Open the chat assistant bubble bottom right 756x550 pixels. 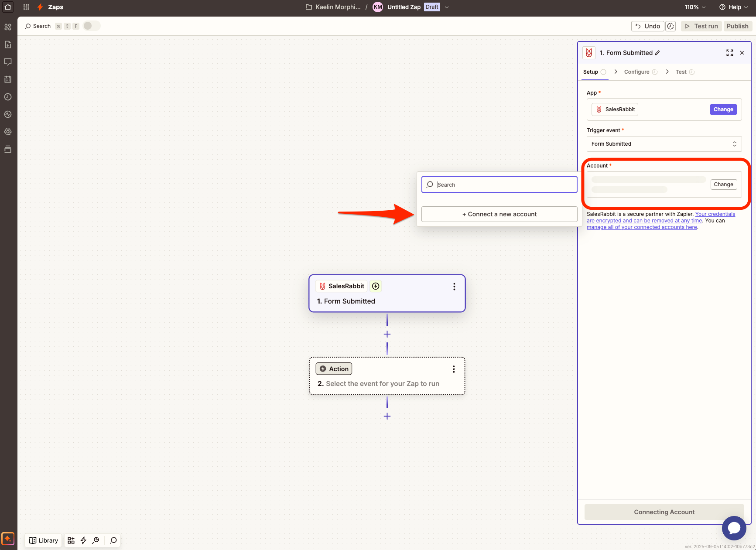[734, 528]
